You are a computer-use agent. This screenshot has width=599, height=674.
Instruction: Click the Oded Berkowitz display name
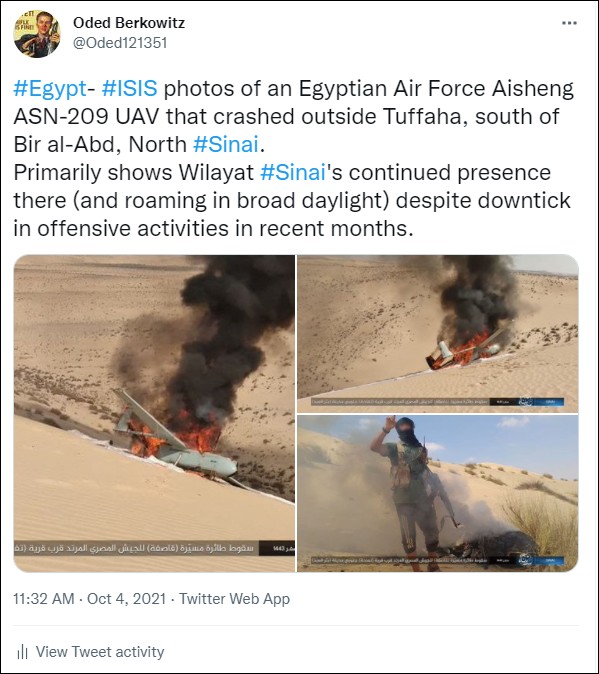129,22
